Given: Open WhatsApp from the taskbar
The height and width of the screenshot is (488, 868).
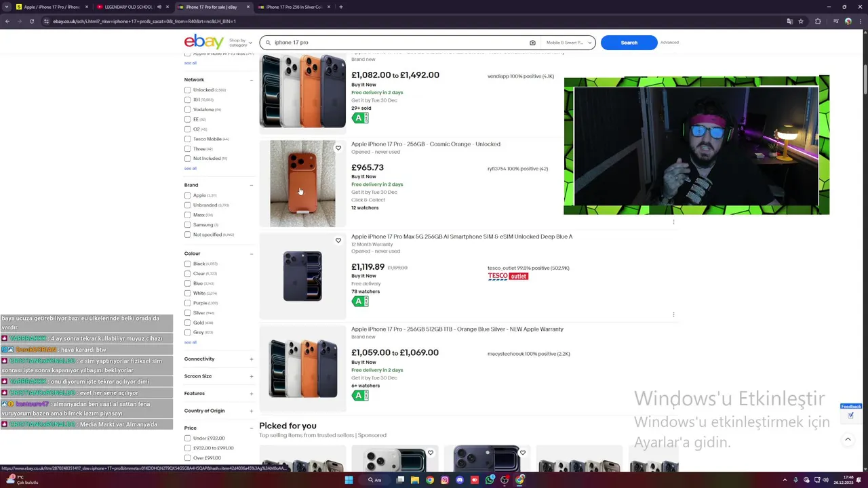Looking at the screenshot, I should (490, 480).
